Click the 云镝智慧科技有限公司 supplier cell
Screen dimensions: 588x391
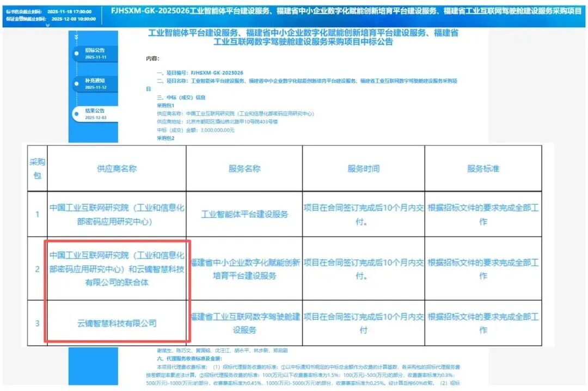(x=117, y=323)
